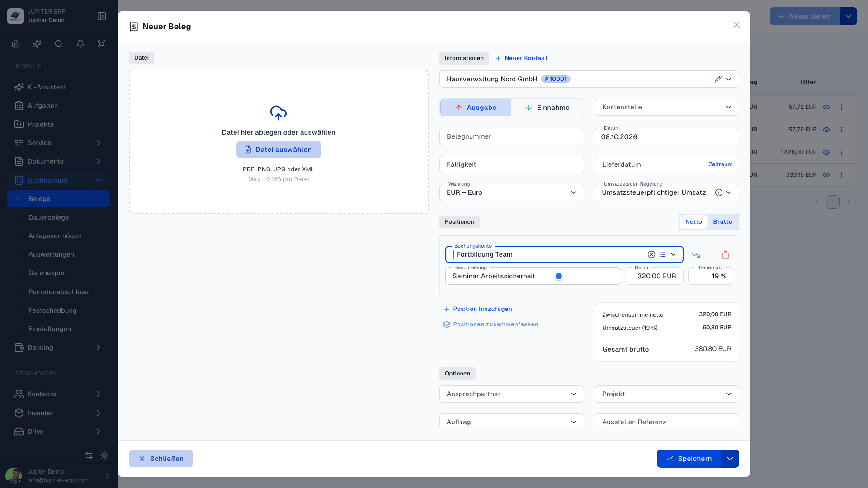Open notifications bell icon
Image resolution: width=868 pixels, height=488 pixels.
[x=80, y=44]
